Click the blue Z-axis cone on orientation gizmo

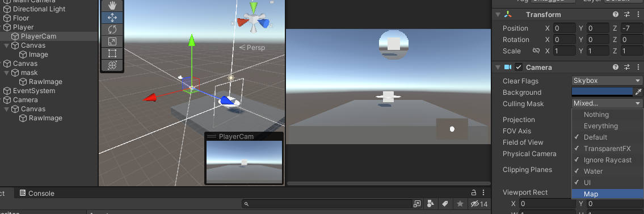click(264, 23)
